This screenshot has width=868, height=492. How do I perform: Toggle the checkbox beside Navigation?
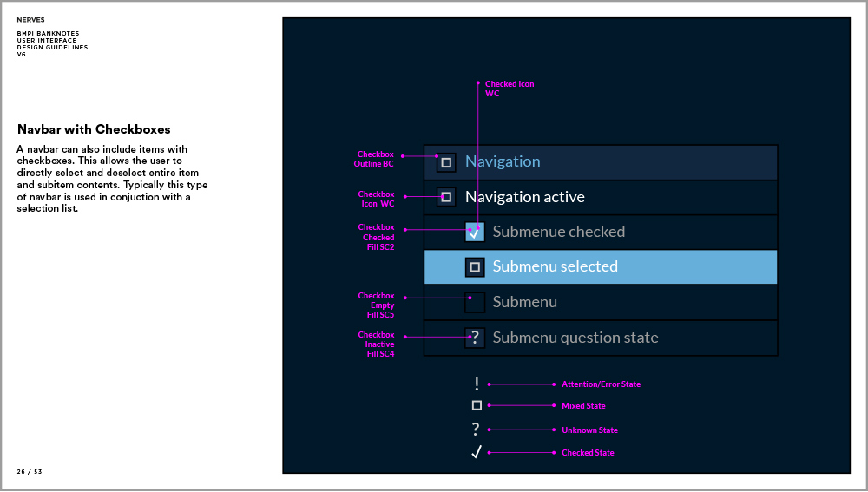tap(446, 162)
